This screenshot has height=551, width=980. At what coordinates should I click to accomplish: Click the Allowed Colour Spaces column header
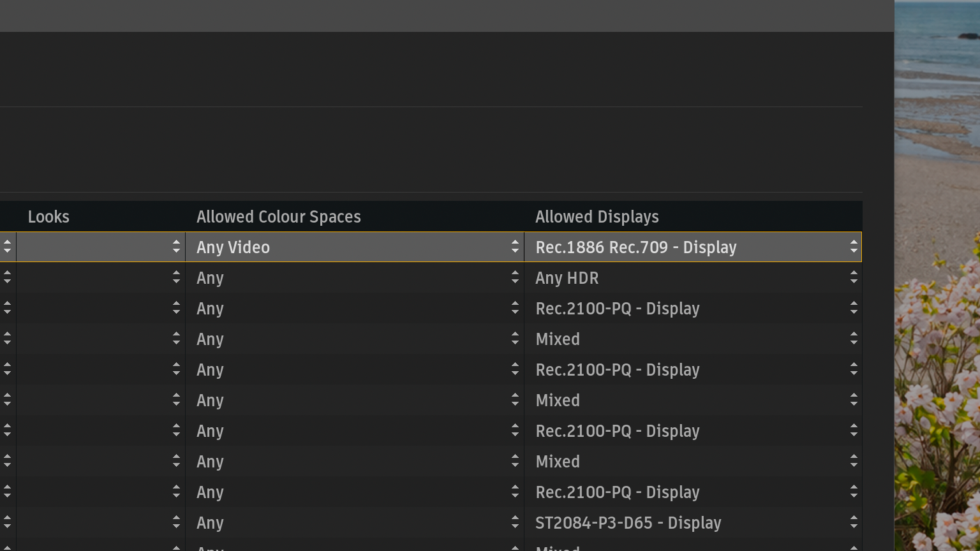click(x=279, y=217)
